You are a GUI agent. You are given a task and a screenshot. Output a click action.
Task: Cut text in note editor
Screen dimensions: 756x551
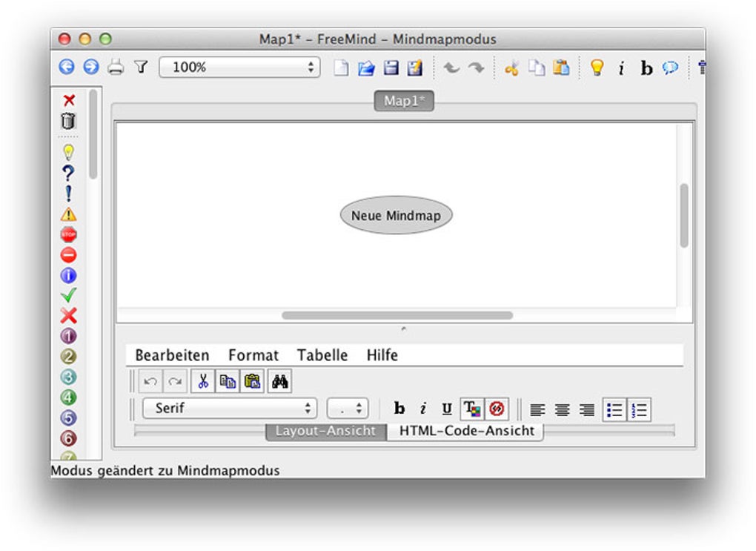coord(203,382)
